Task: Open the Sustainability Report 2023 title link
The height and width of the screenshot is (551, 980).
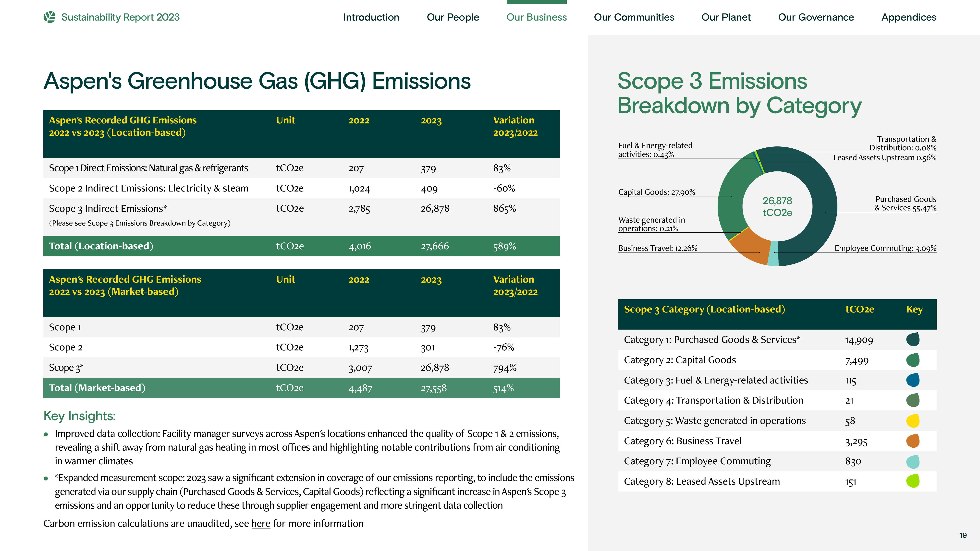Action: (x=120, y=17)
